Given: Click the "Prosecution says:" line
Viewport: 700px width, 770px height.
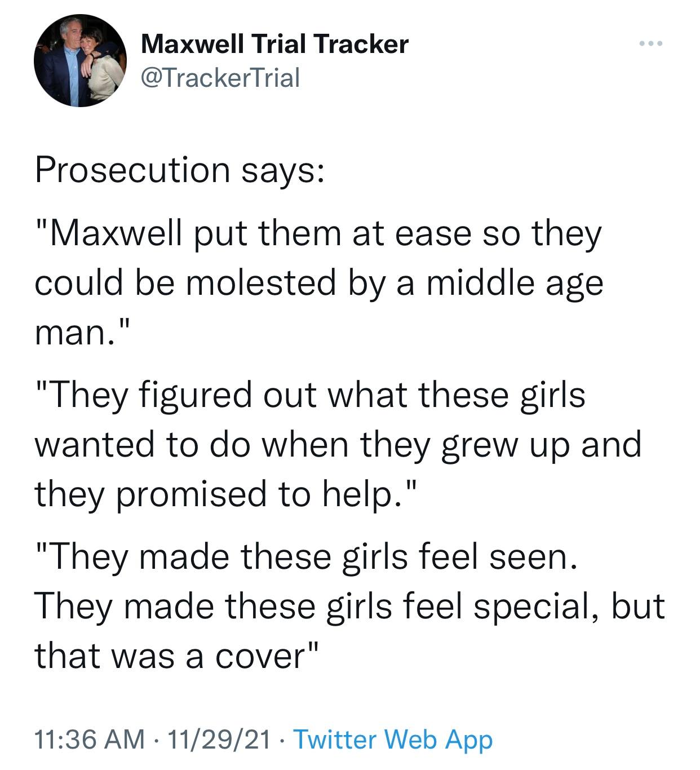Looking at the screenshot, I should (179, 170).
